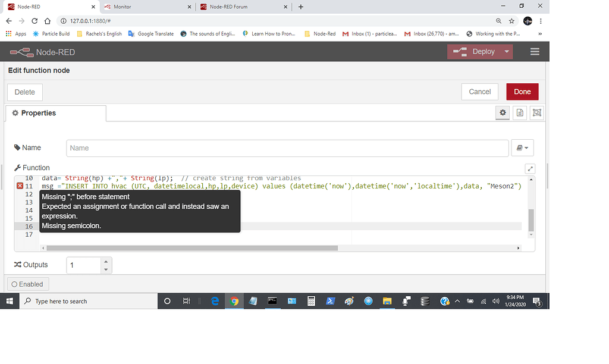Click the Done button

coord(522,92)
